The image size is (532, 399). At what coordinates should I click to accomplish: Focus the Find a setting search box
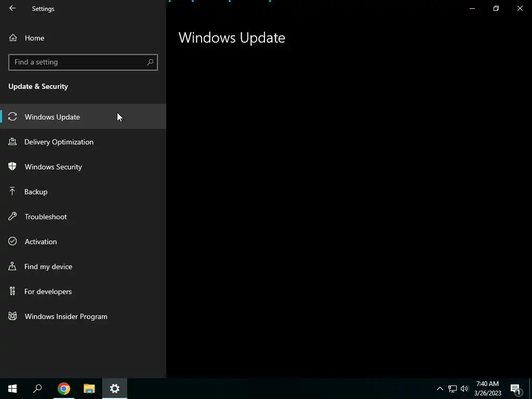click(x=83, y=62)
